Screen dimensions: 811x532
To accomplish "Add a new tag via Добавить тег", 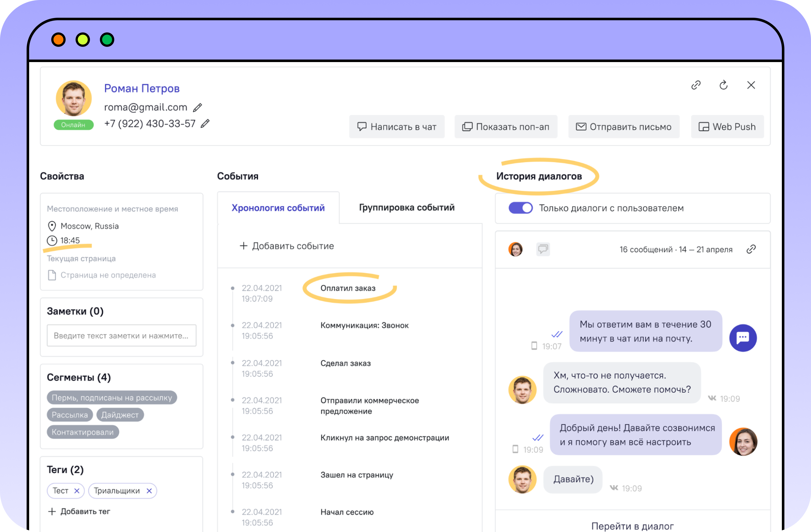I will [x=79, y=511].
